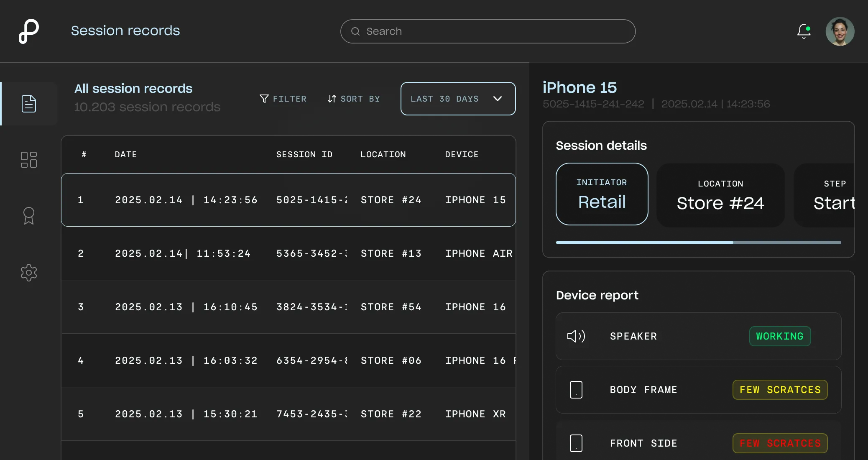Click the Filter funnel icon
Viewport: 868px width, 460px height.
[x=264, y=99]
